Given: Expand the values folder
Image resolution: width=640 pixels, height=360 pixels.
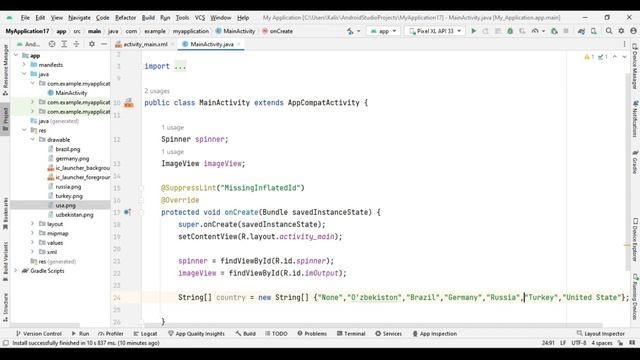Looking at the screenshot, I should (33, 243).
